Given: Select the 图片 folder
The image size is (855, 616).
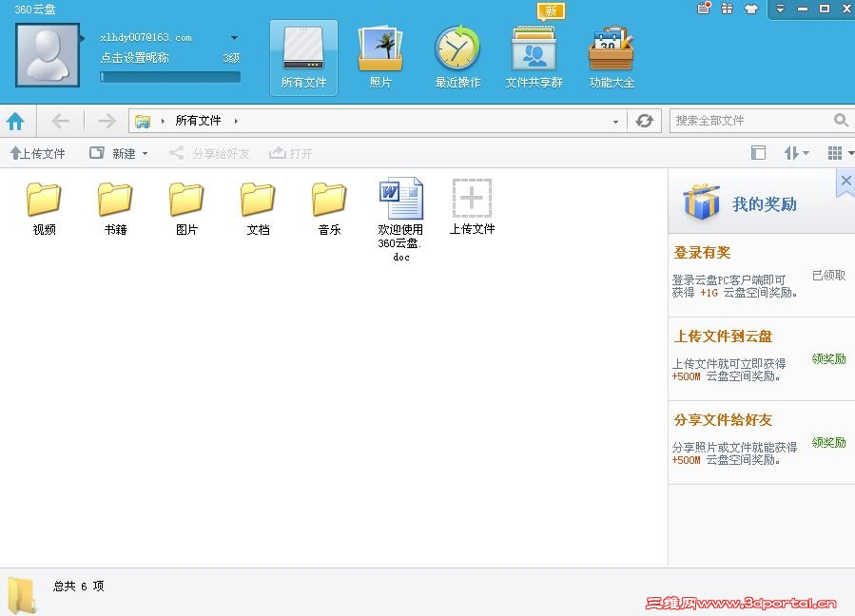Looking at the screenshot, I should [x=186, y=209].
